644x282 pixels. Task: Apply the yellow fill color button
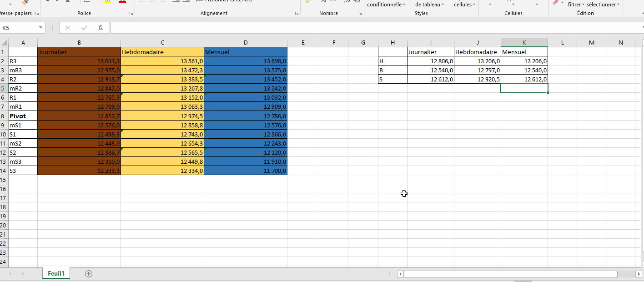107,1
